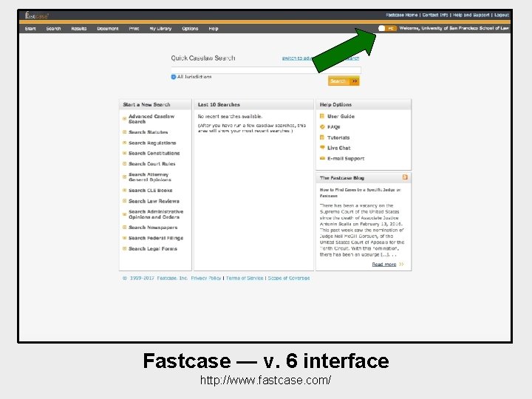The image size is (532, 399).
Task: Click the FAQs question icon
Action: coord(322,126)
